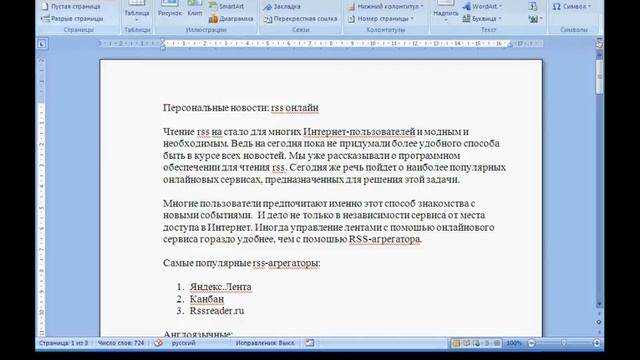Viewport: 640px width, 360px height.
Task: Change the language indicator русский
Action: tap(183, 343)
